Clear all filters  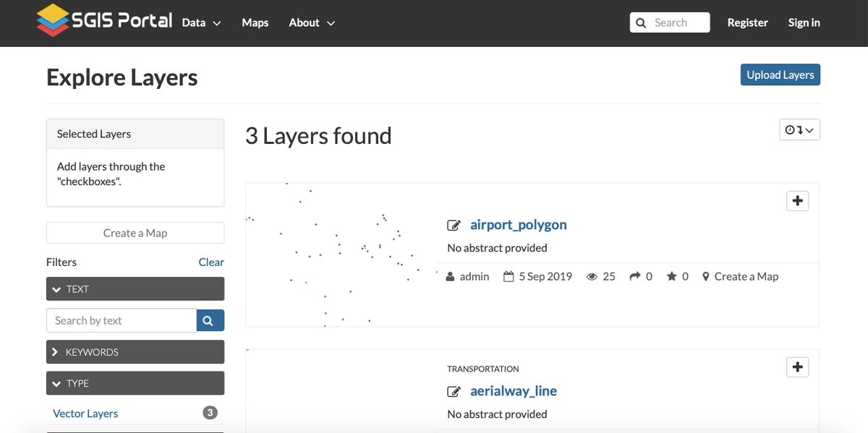211,262
